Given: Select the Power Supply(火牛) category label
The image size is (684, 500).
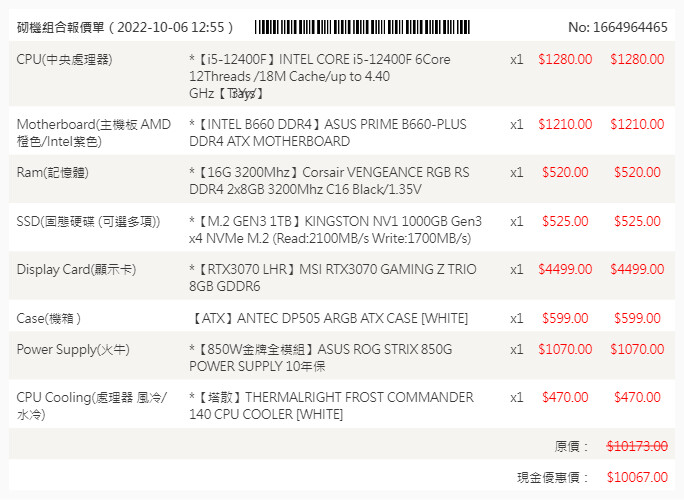Looking at the screenshot, I should point(73,350).
